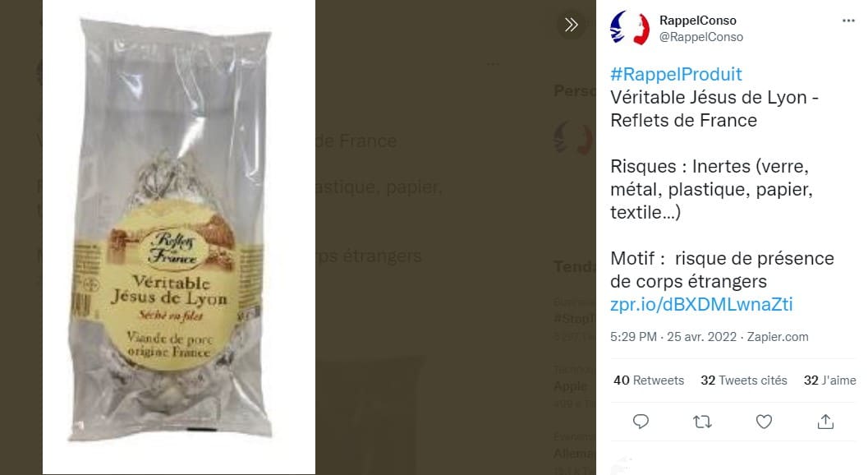Image resolution: width=868 pixels, height=475 pixels.
Task: Open the #RappelProduit hashtag
Action: [x=676, y=74]
